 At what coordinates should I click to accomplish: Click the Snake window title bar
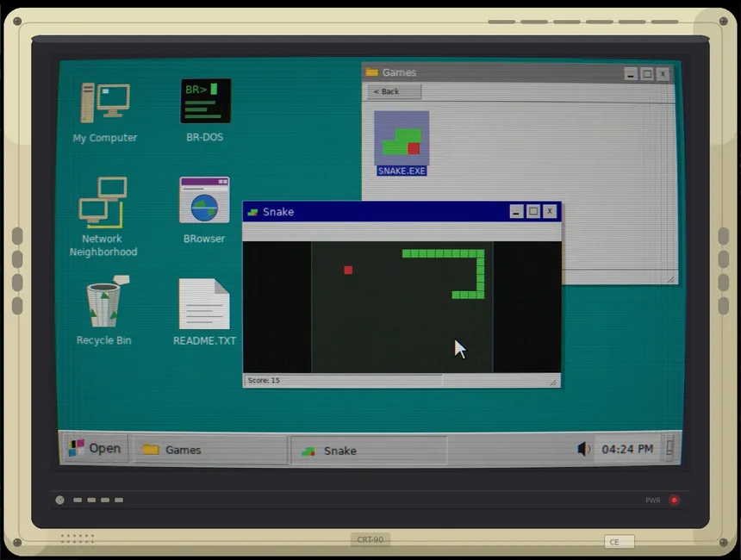tap(378, 212)
